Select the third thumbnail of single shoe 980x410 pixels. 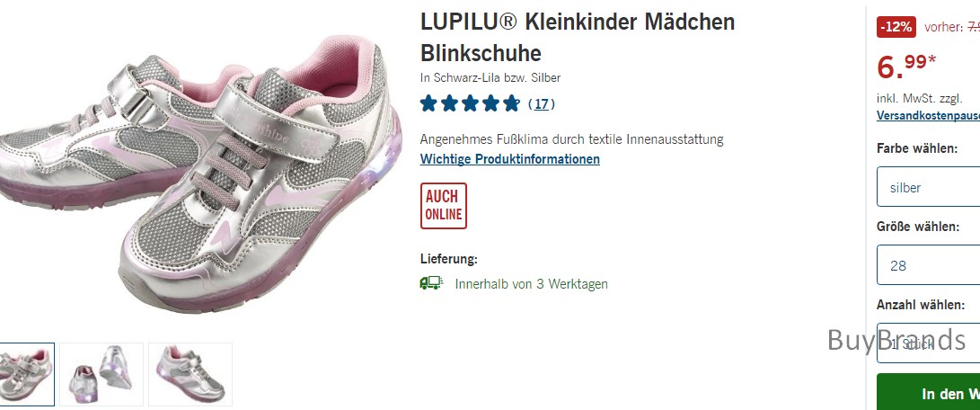(x=190, y=374)
